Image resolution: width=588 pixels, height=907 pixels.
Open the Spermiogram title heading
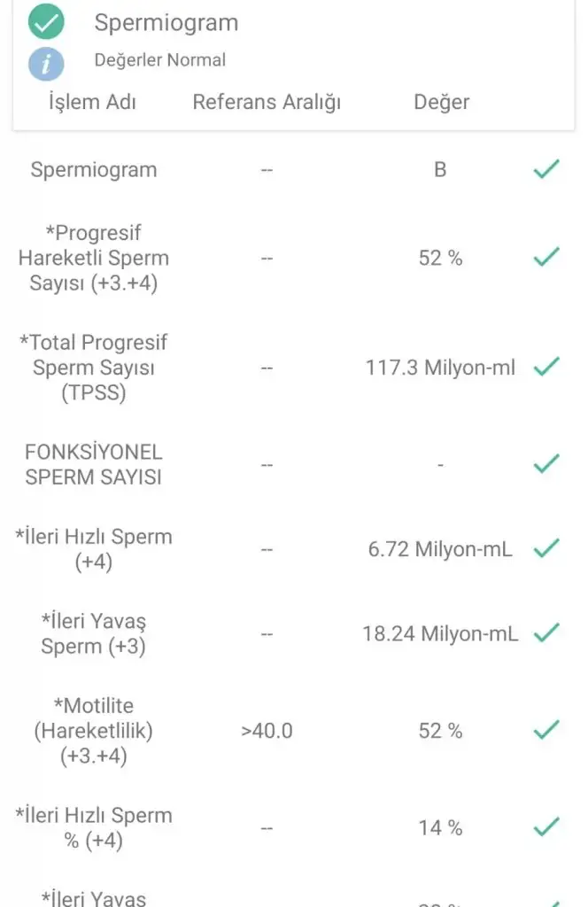click(166, 23)
